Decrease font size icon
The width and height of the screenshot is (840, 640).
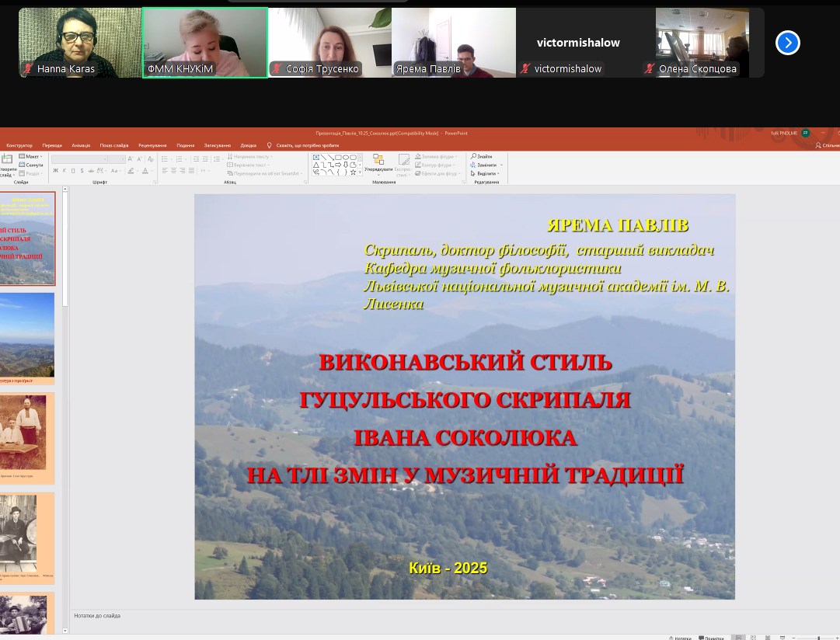[139, 159]
